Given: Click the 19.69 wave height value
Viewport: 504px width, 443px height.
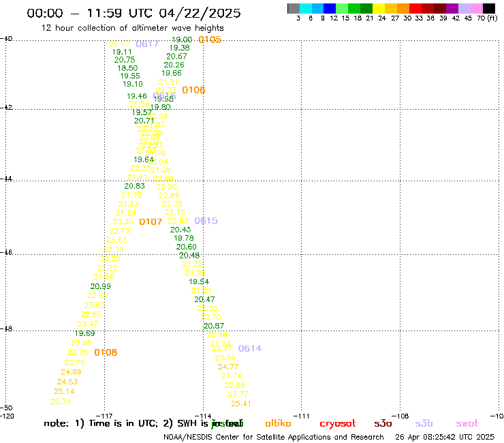Looking at the screenshot, I should (85, 334).
